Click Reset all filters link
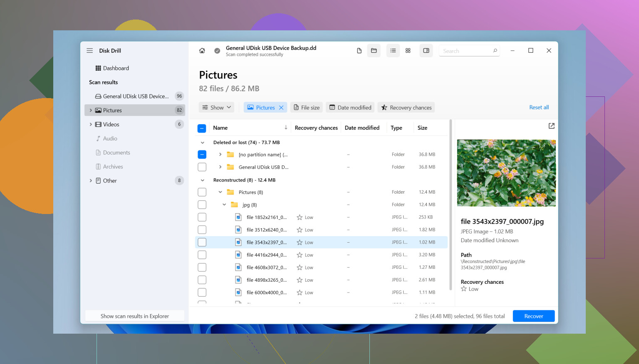Image resolution: width=639 pixels, height=364 pixels. tap(539, 107)
